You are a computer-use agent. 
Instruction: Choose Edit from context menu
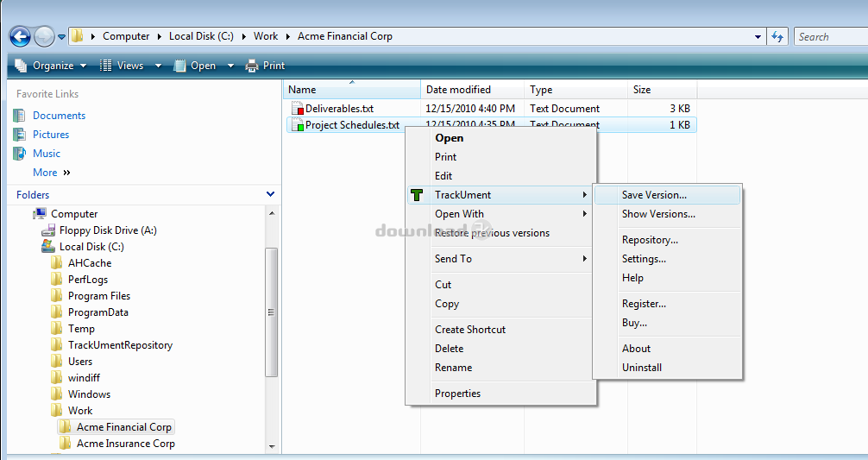click(443, 175)
